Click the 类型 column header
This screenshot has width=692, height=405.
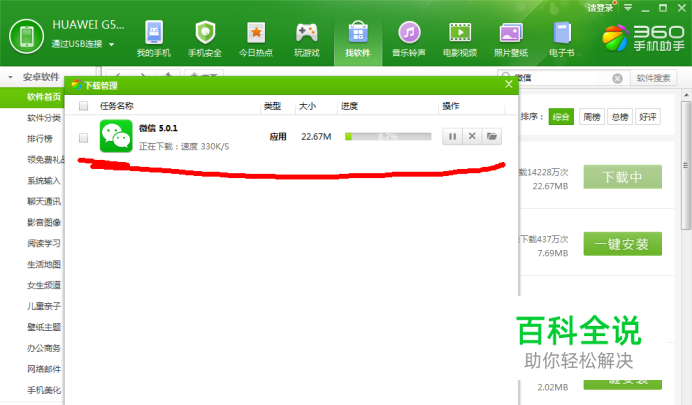coord(272,106)
